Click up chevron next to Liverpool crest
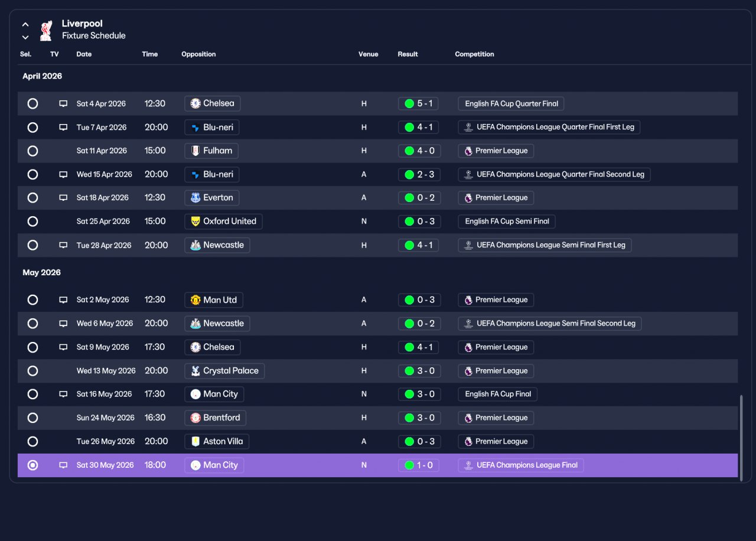This screenshot has height=541, width=756. pyautogui.click(x=25, y=25)
